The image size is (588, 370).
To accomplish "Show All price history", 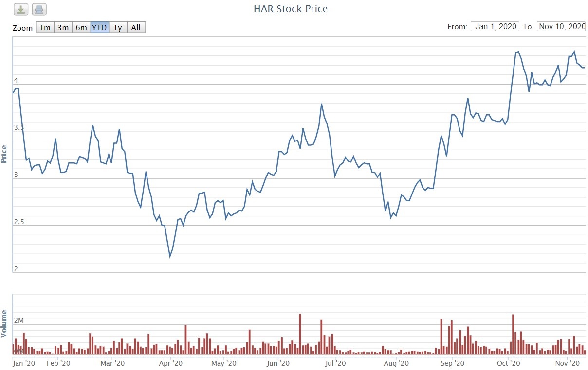I will pyautogui.click(x=136, y=28).
